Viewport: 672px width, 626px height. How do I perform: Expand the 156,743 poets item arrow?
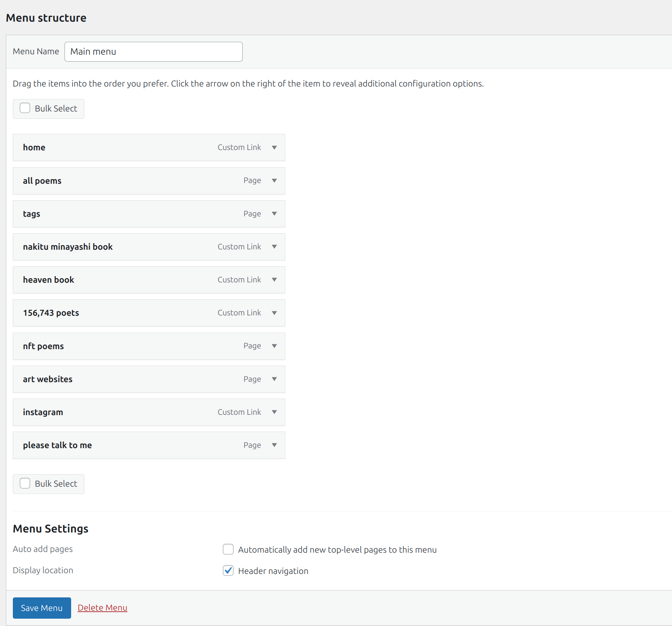[274, 313]
